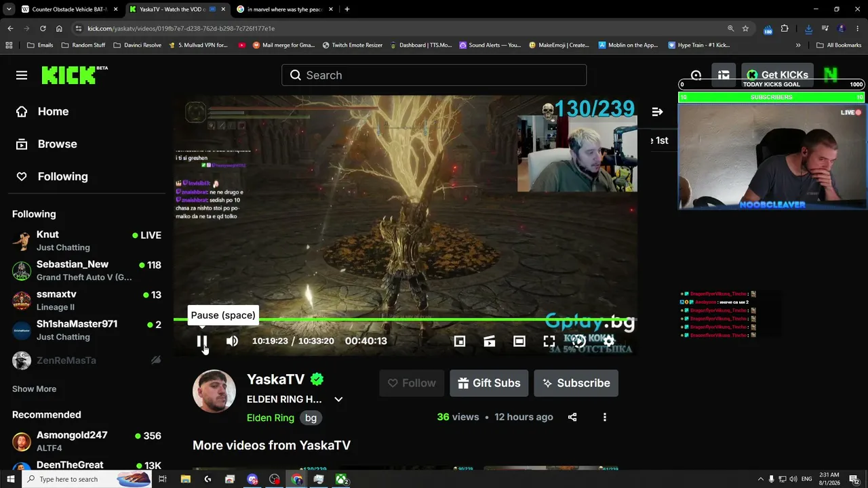Reload the page
The width and height of the screenshot is (868, 488).
[43, 28]
